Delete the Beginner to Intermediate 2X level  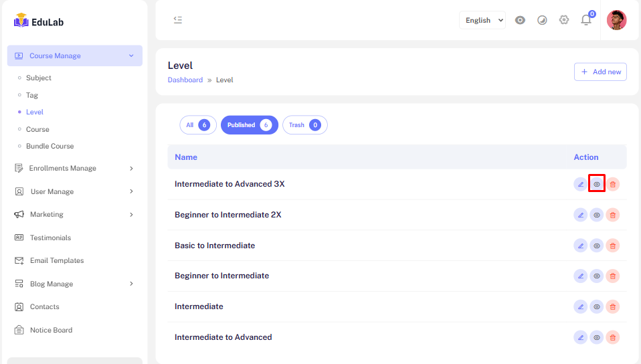613,215
